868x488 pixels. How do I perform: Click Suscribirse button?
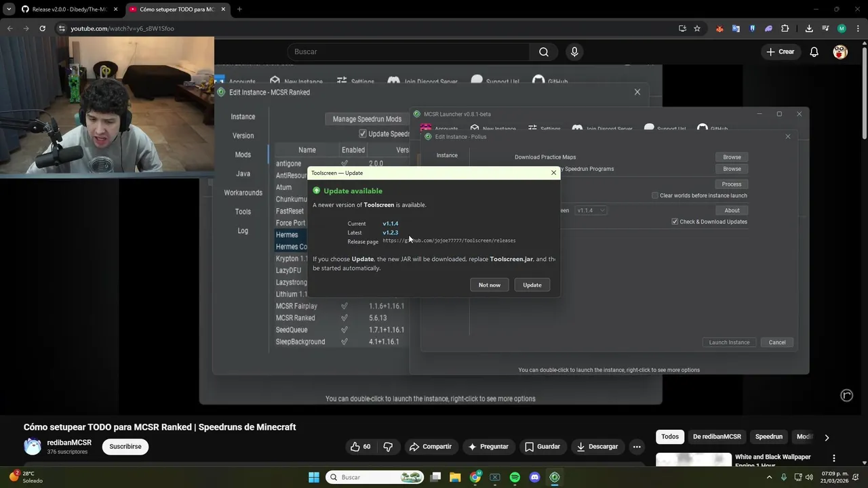tap(125, 447)
